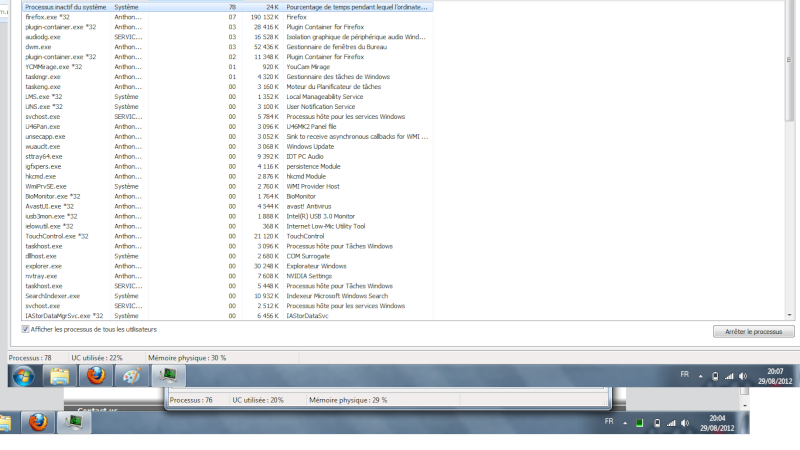The width and height of the screenshot is (800, 450).
Task: Open FR language indicator beside the 20:07 clock
Action: coord(684,374)
